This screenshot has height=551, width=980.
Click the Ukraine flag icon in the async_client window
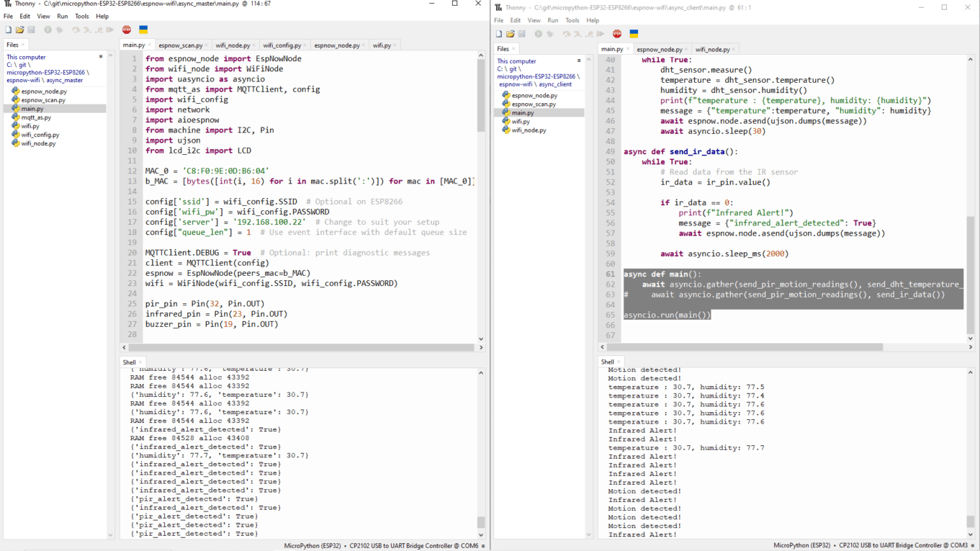[x=634, y=34]
